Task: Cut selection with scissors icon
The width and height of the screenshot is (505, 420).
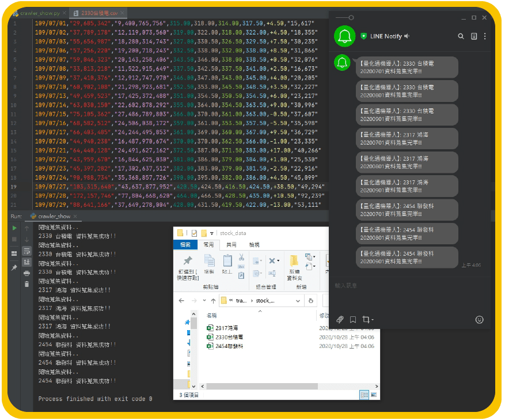Action: [241, 257]
